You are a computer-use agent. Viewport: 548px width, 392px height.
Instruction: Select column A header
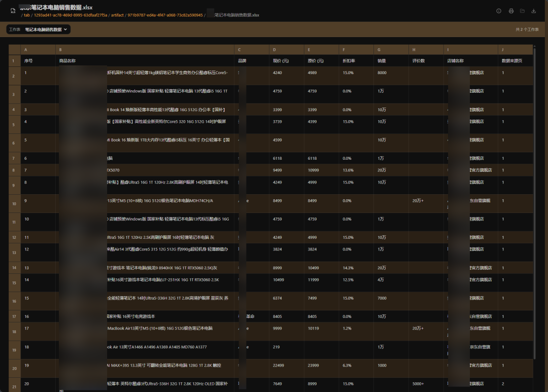tap(38, 50)
